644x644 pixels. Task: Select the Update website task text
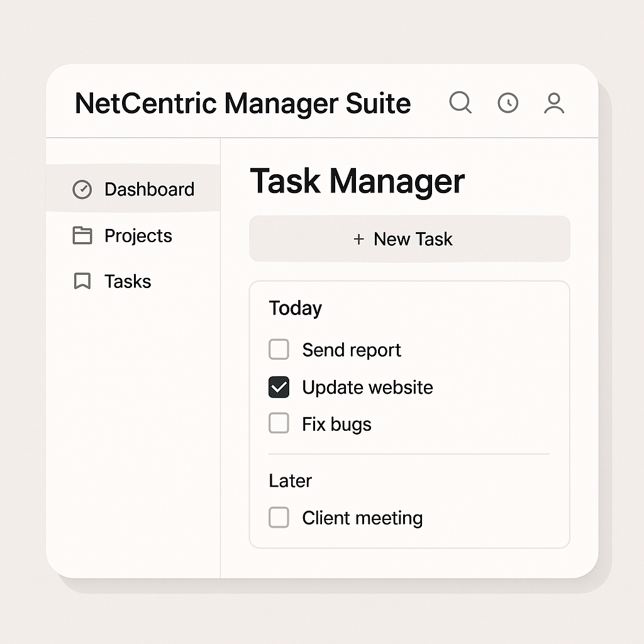pos(367,387)
